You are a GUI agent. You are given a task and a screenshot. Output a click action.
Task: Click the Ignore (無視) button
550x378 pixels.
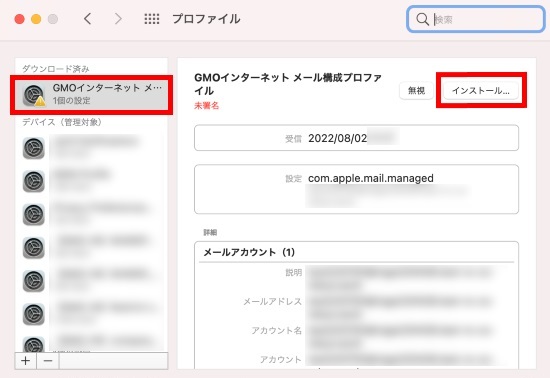[416, 91]
